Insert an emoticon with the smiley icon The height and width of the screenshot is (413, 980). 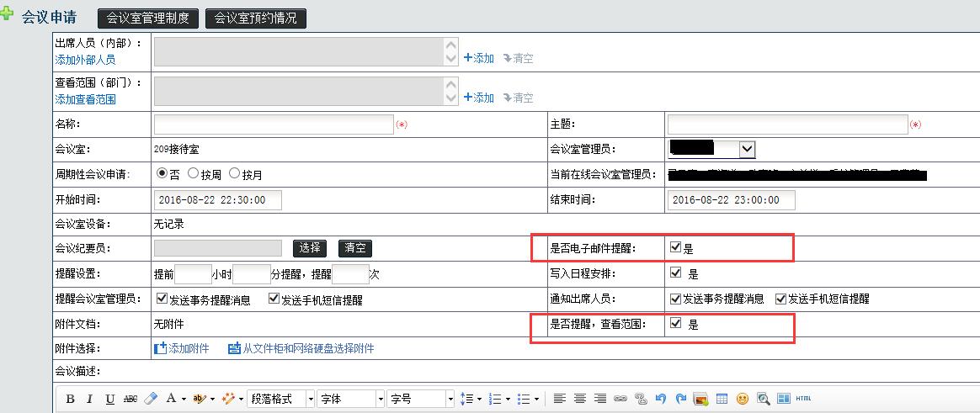coord(742,399)
